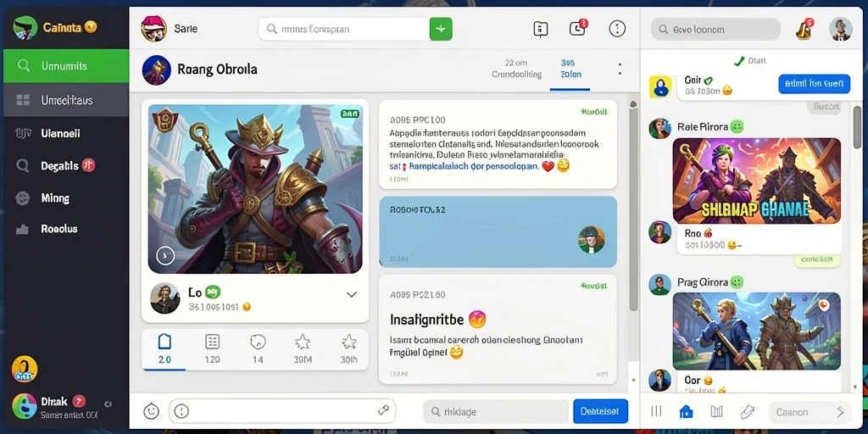The width and height of the screenshot is (868, 434).
Task: Select the list icon tab labeled 120
Action: (x=212, y=349)
